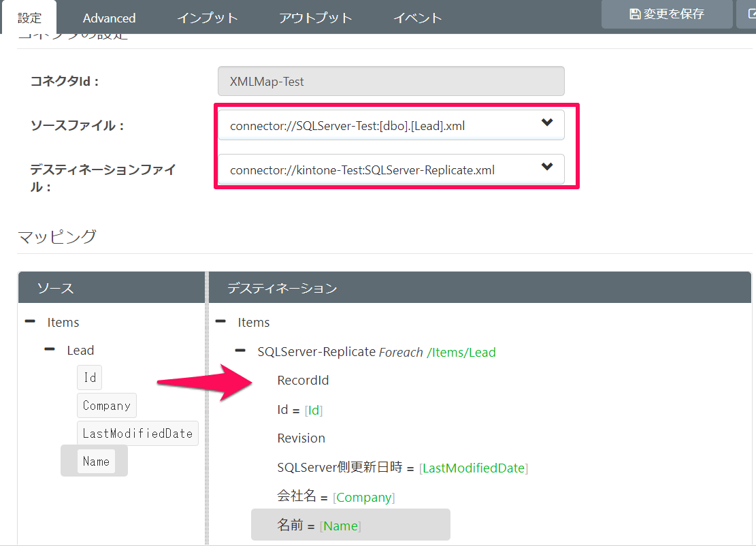The image size is (756, 546).
Task: Select the 会社名 = [Company] row
Action: coord(336,497)
